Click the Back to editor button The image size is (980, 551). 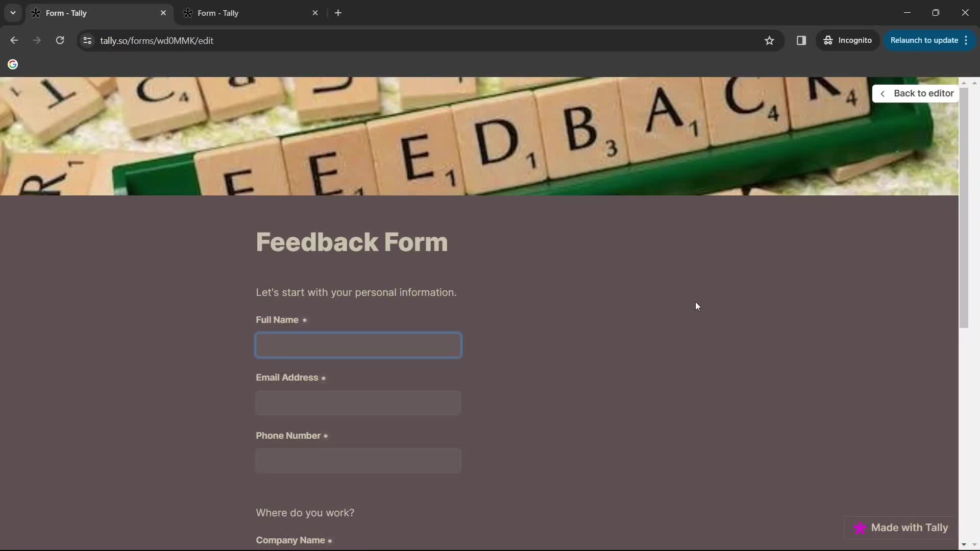coord(918,93)
